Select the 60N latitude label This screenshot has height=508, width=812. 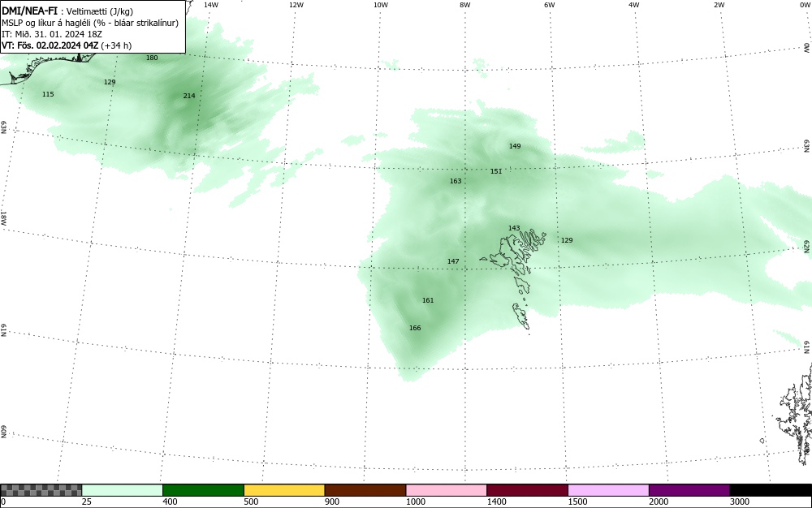(4, 432)
